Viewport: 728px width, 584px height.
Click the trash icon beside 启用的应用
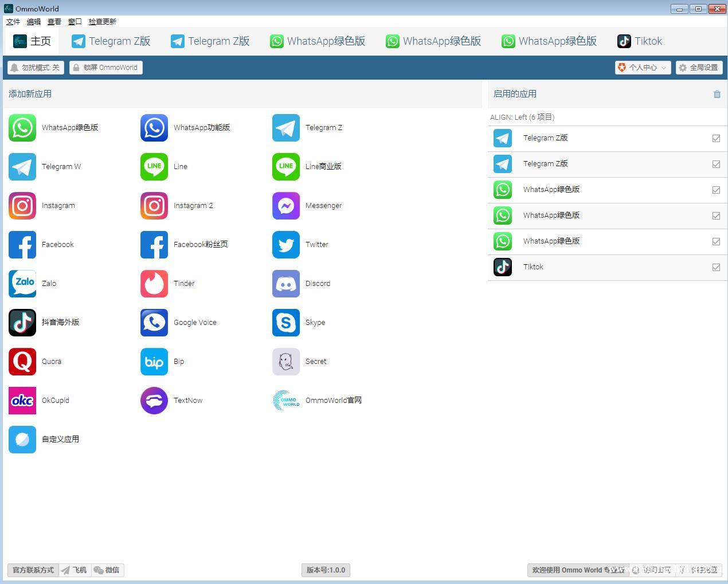[717, 94]
